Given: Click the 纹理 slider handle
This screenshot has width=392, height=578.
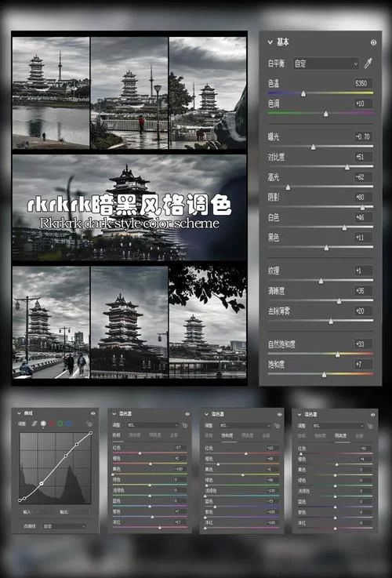Looking at the screenshot, I should (321, 282).
